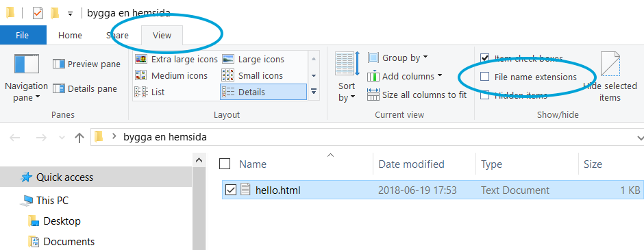Click the hello.html document icon
Screen dimensions: 644x250
[245, 190]
